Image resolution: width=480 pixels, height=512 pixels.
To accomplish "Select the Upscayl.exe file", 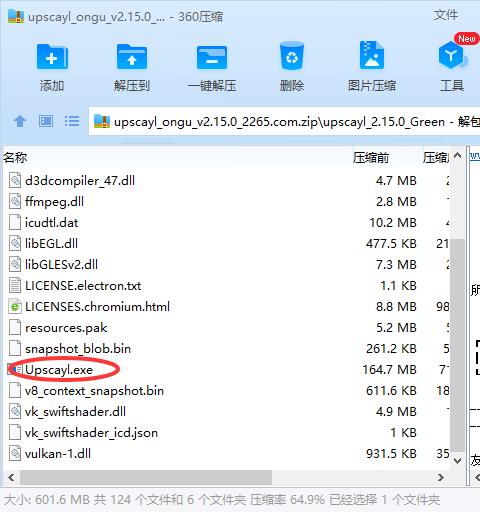I will tap(59, 370).
